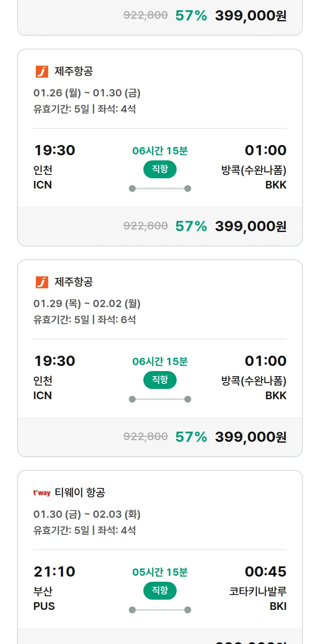Tap the t'way airline logo

(42, 493)
